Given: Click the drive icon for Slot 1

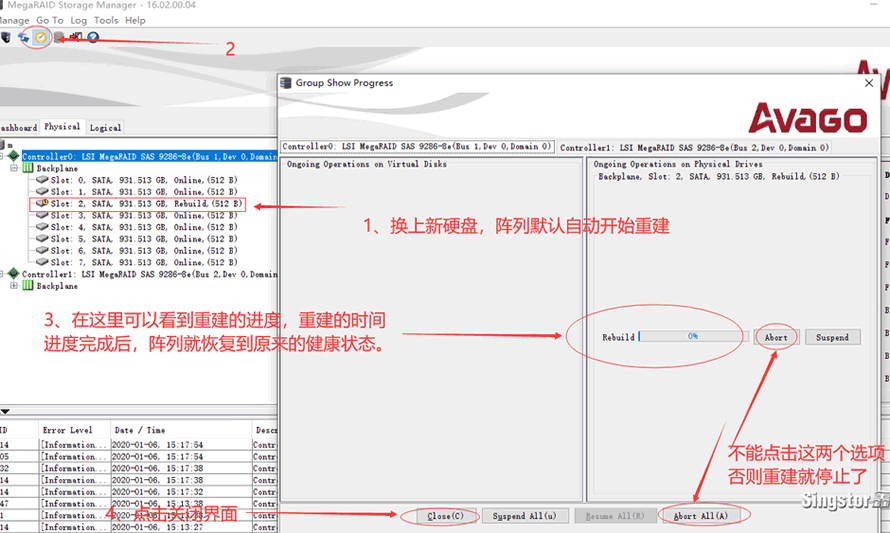Looking at the screenshot, I should click(42, 192).
